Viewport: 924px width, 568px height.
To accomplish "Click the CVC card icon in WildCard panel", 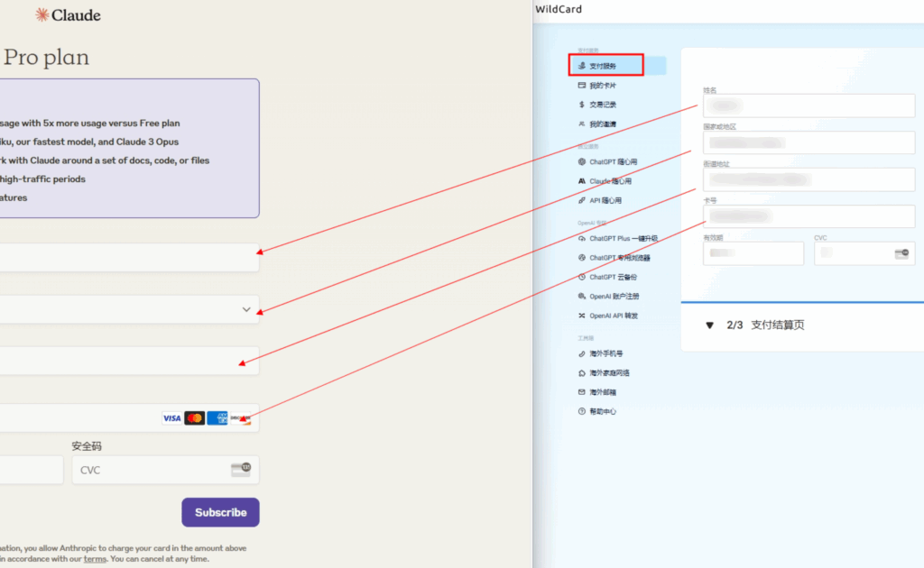I will [x=901, y=253].
